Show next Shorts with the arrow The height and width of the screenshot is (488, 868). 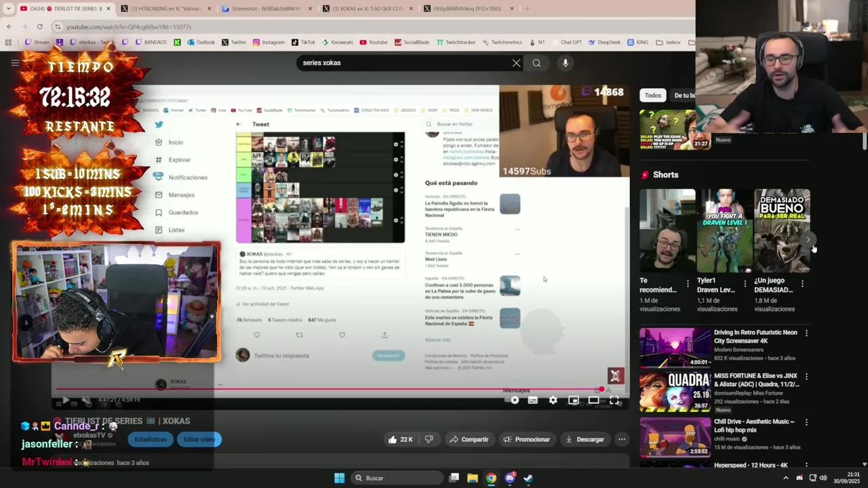pos(808,240)
